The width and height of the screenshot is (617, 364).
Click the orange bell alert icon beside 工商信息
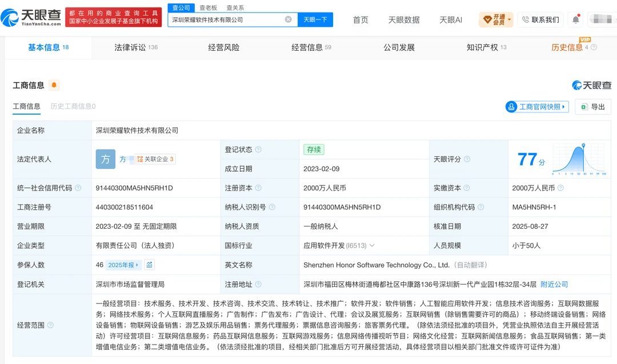point(54,85)
